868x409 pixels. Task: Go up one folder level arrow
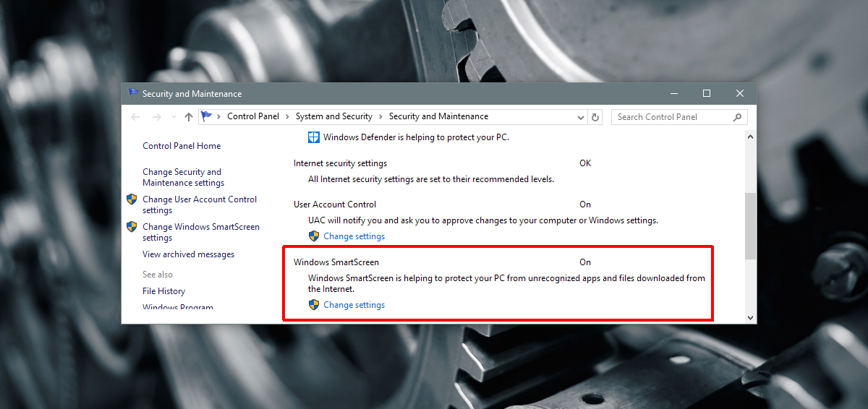click(x=189, y=117)
